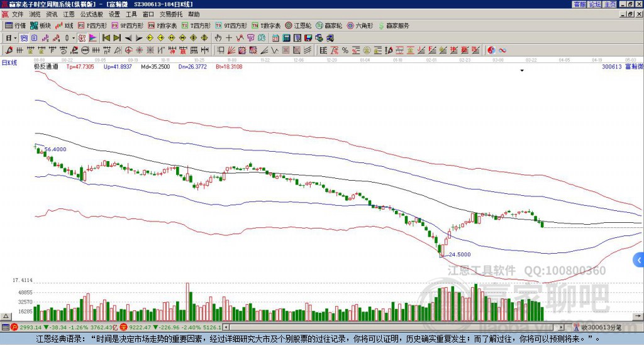Open 赢家服务 services
The height and width of the screenshot is (345, 644).
point(394,25)
